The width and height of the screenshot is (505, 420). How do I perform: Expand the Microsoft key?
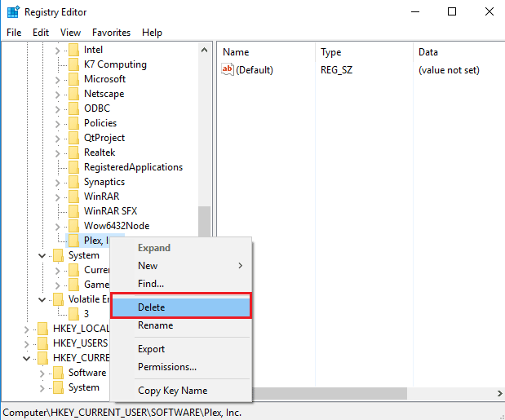[58, 80]
